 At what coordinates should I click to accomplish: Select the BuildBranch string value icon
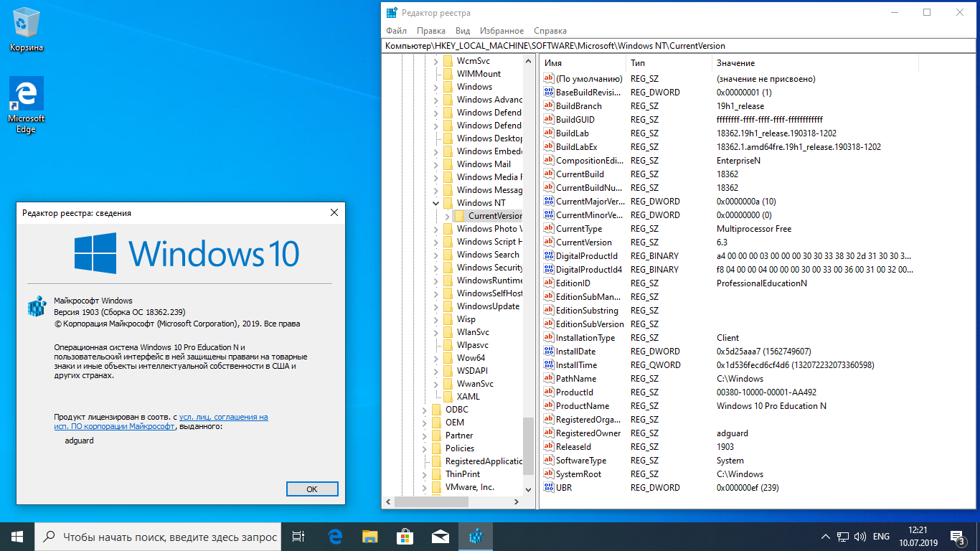pos(549,106)
